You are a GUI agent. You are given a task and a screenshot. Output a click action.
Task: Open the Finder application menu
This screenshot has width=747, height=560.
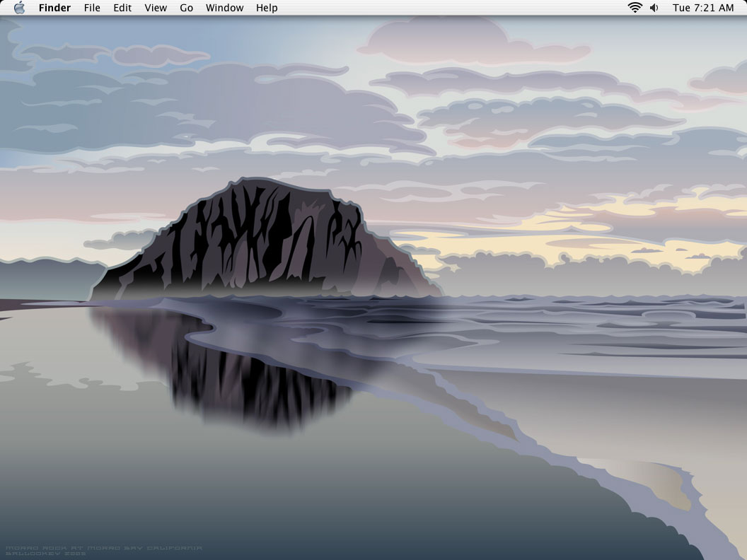pyautogui.click(x=54, y=8)
